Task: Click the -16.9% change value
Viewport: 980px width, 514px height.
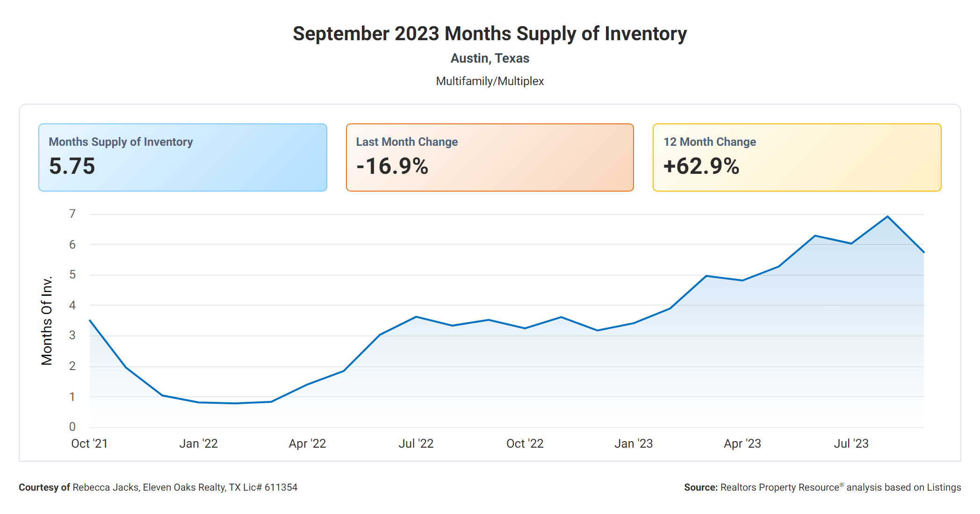Action: 392,166
